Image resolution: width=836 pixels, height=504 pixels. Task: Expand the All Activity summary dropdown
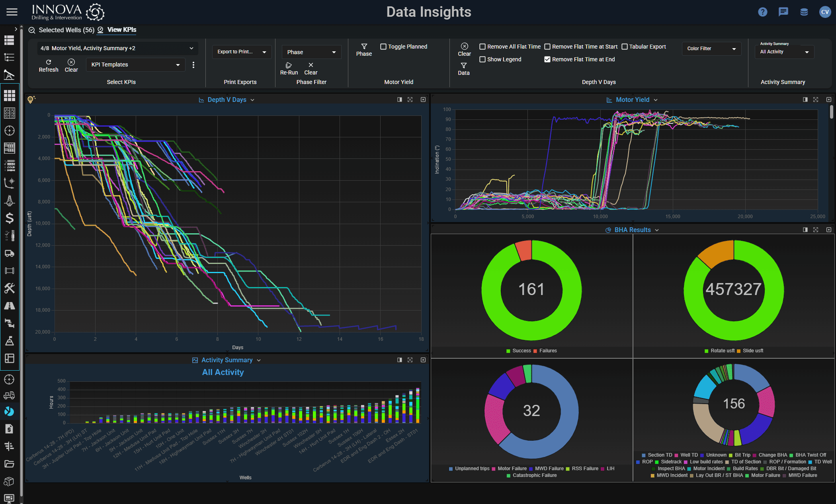[x=784, y=52]
